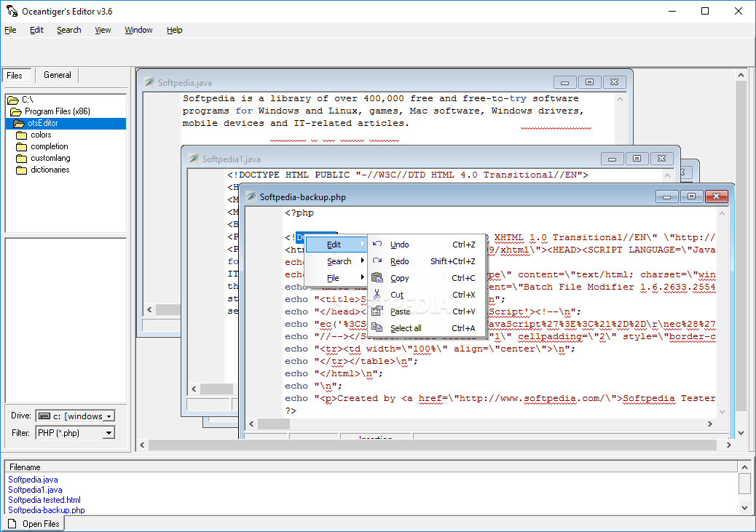Click the Open Files page icon
Viewport: 756px width, 532px height.
pyautogui.click(x=12, y=524)
